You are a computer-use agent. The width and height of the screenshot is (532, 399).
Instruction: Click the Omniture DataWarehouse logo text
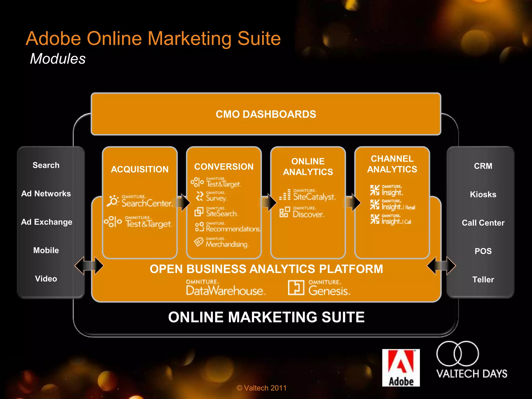point(226,288)
